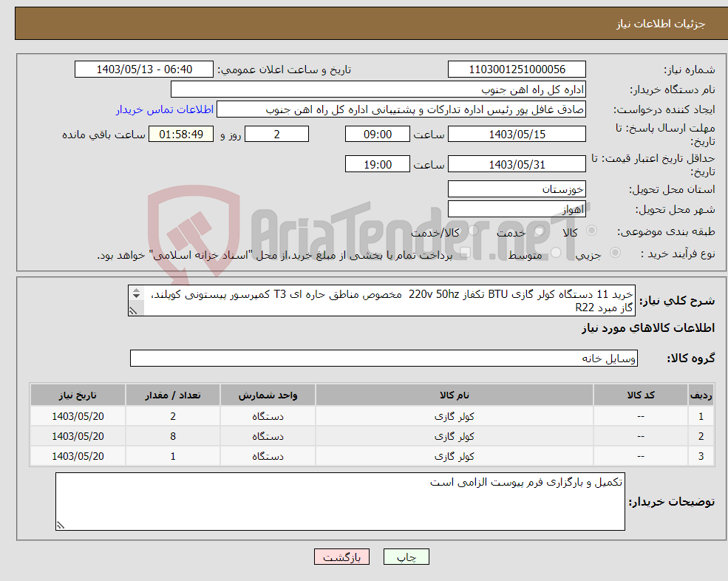Click کولر گازی in row 1

pos(454,416)
